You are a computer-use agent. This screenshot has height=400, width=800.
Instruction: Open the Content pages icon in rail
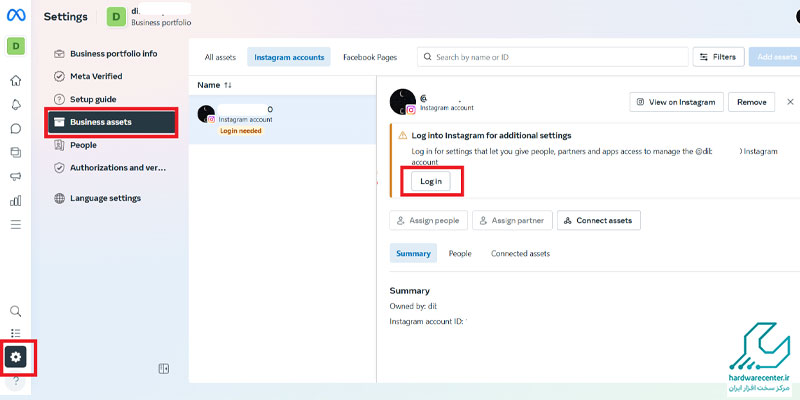click(x=16, y=152)
